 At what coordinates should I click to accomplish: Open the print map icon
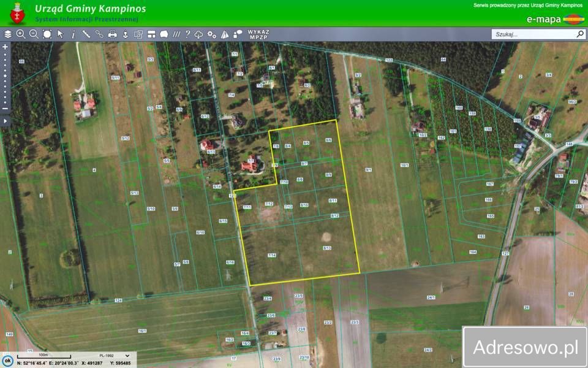click(112, 34)
